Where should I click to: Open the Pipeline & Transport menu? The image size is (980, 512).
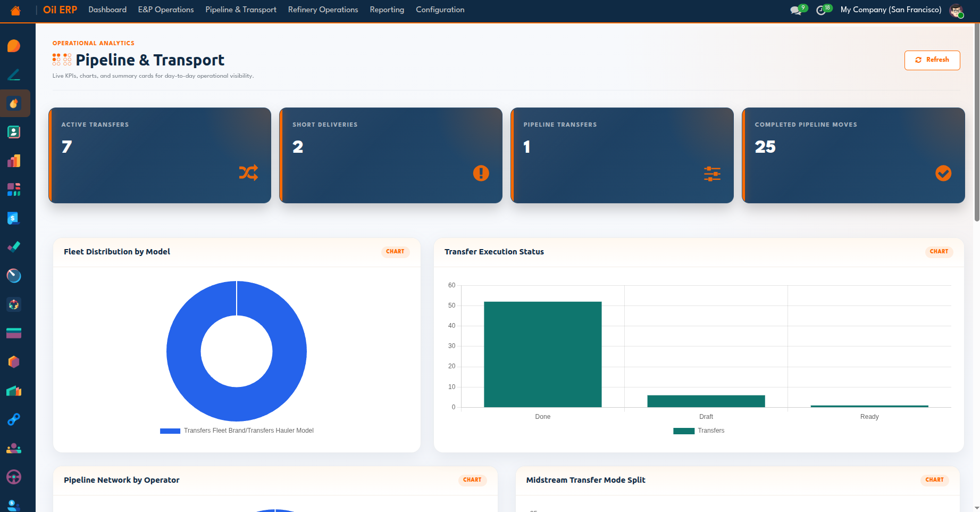click(241, 10)
